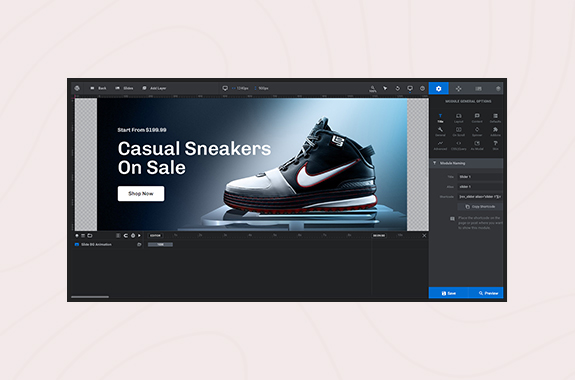Open the CSS/jQuery options section

point(459,146)
